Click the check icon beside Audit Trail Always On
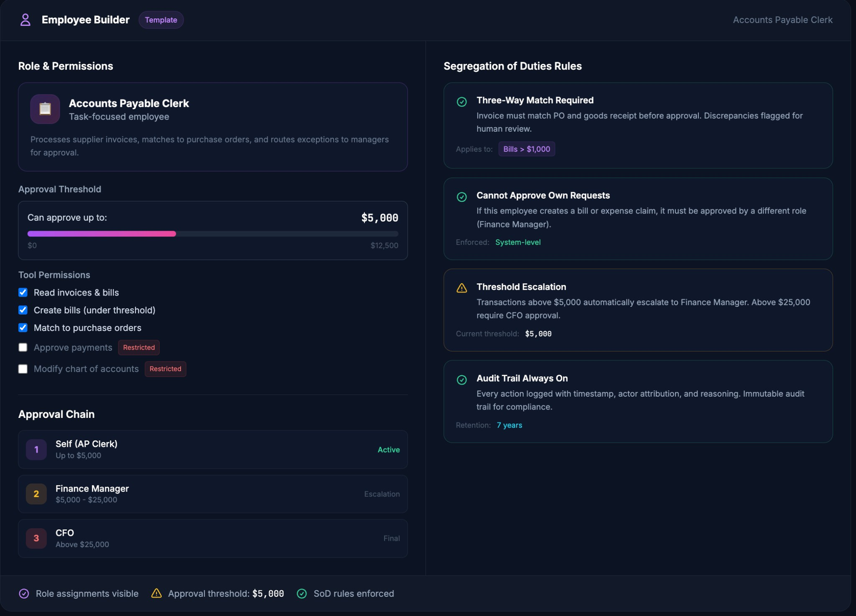Image resolution: width=856 pixels, height=616 pixels. tap(461, 379)
